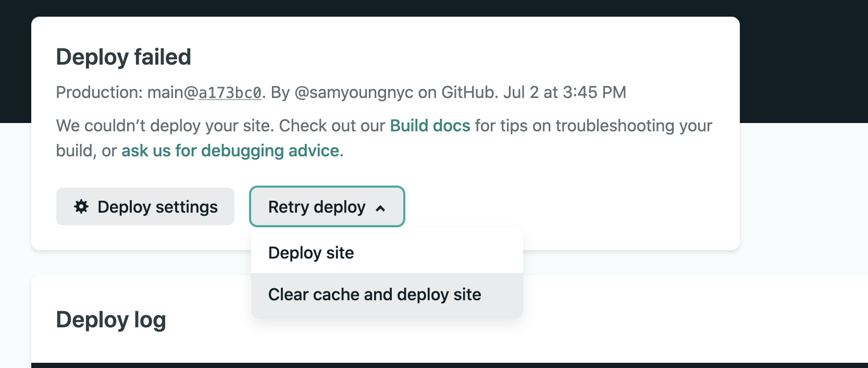Follow "ask us for debugging advice" link

pos(230,151)
